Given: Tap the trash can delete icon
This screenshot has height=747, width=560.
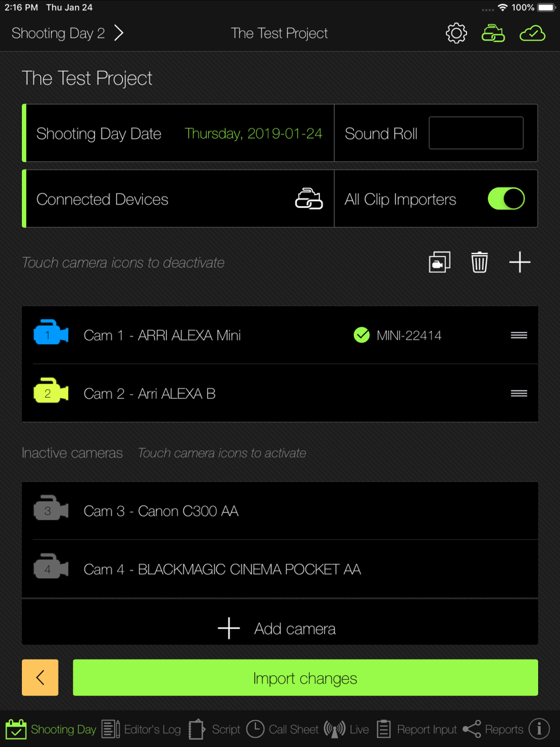Looking at the screenshot, I should 479,262.
